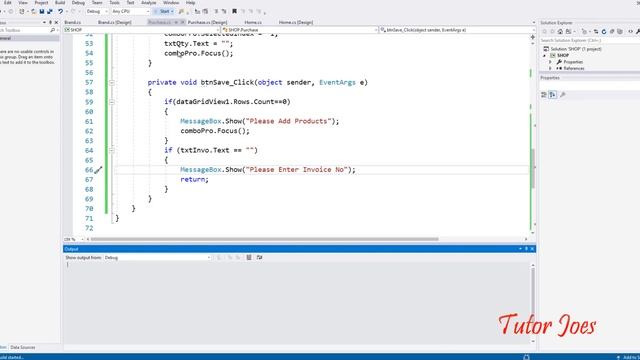Click the editor vertical scrollbar thumb
Screen dimensions: 640x360
pyautogui.click(x=533, y=168)
